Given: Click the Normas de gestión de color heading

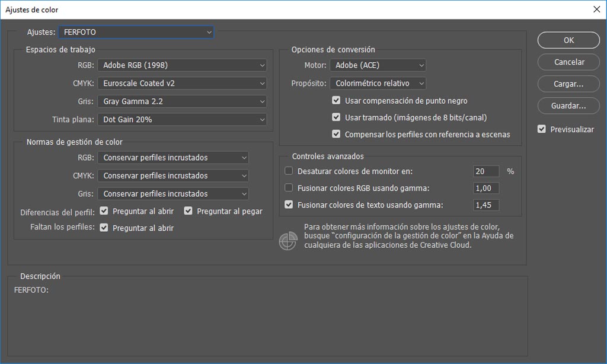Looking at the screenshot, I should click(x=74, y=142).
